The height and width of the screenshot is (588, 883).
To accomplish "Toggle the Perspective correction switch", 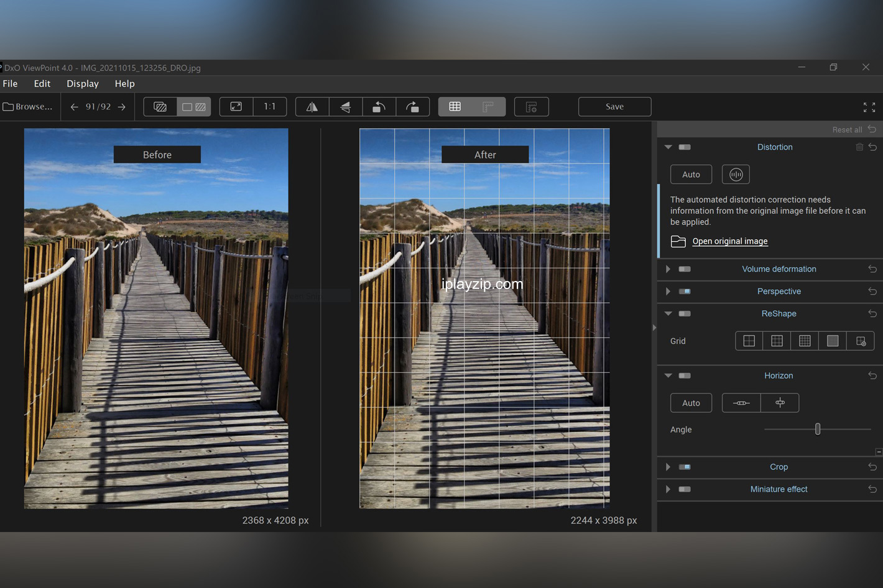I will tap(685, 292).
